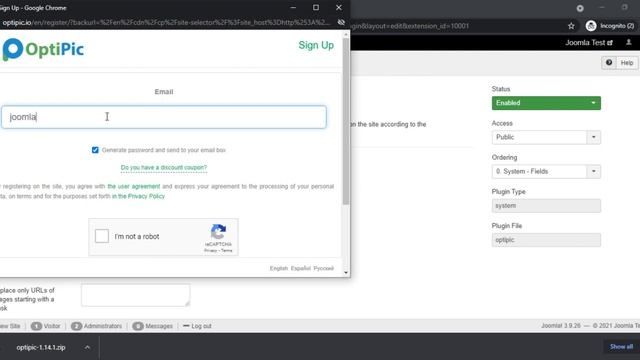Close the Sign Up popup window
640x360 pixels.
coord(339,7)
